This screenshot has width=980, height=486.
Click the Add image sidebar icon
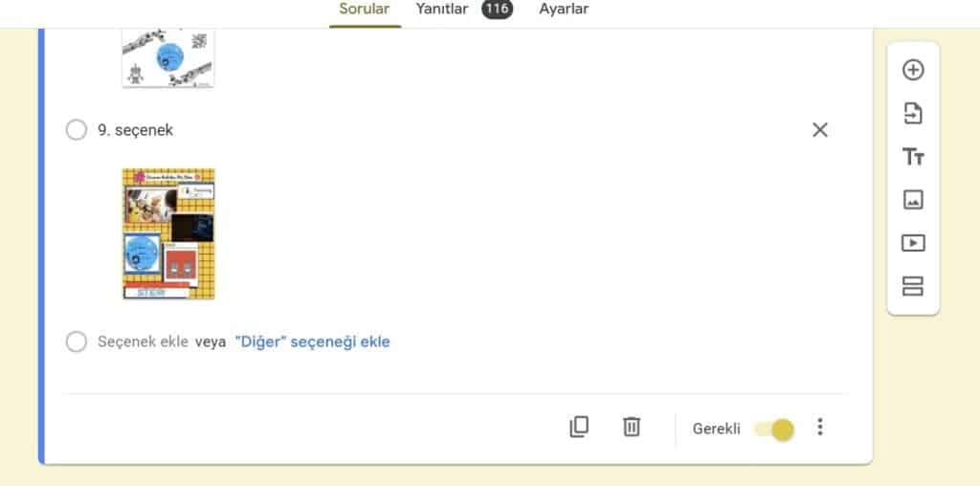(x=913, y=200)
